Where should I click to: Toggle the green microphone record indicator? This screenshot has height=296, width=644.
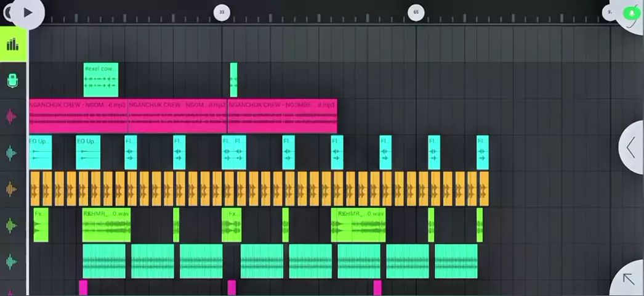(631, 13)
